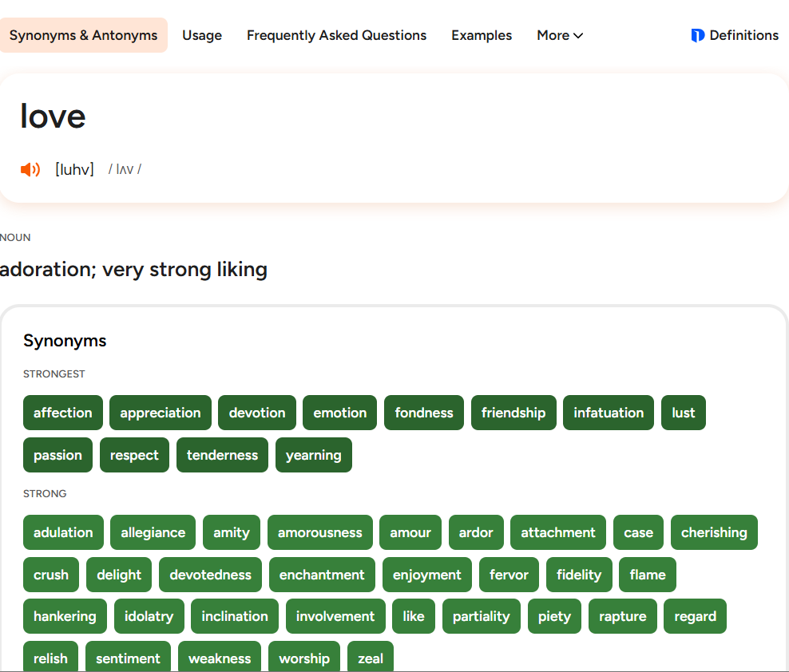View the friendship synonym page
This screenshot has height=672, width=789.
click(x=513, y=413)
